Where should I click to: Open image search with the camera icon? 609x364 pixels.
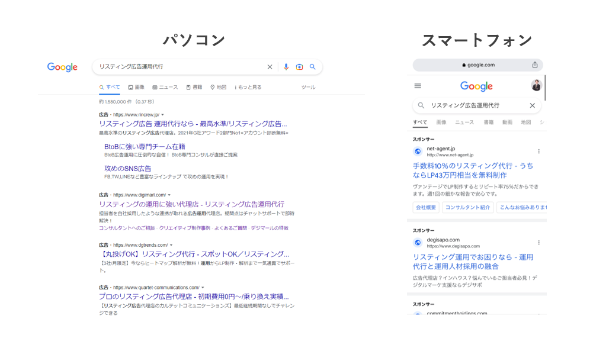click(299, 67)
